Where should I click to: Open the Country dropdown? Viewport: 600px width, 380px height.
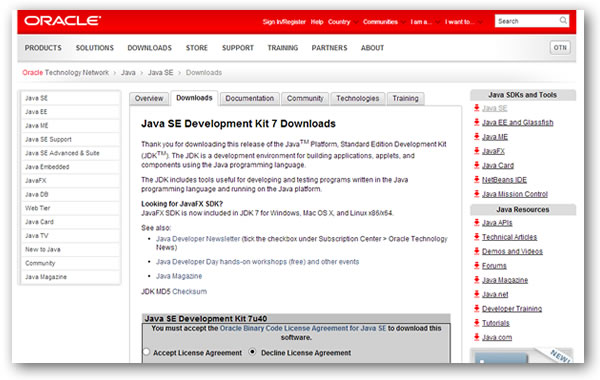point(342,22)
